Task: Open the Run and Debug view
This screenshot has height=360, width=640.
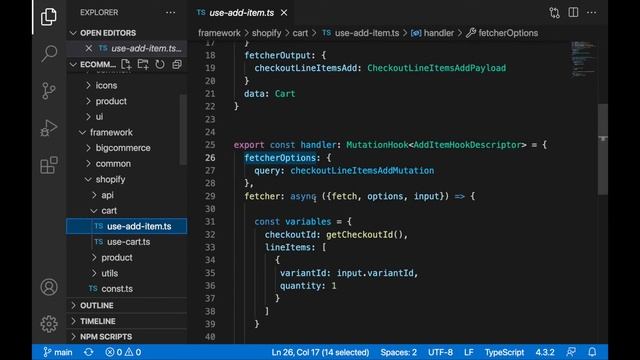Action: (49, 128)
